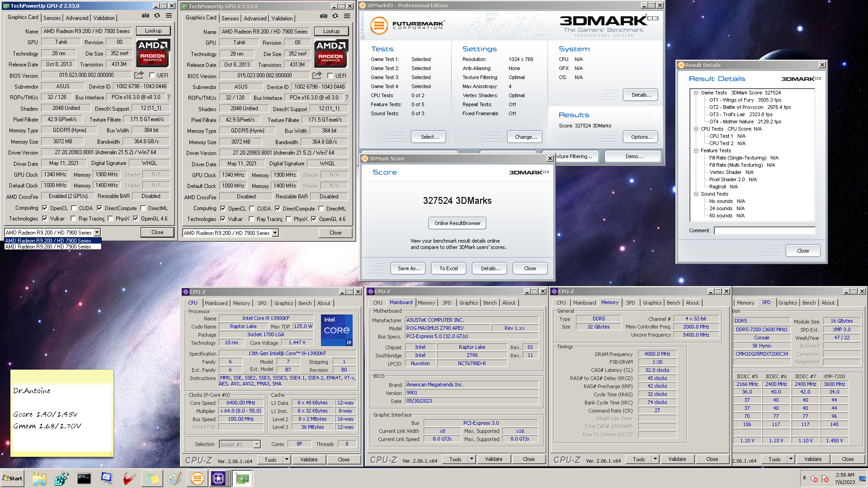This screenshot has width=868, height=488.
Task: Click the Windows Start button
Action: pos(12,479)
